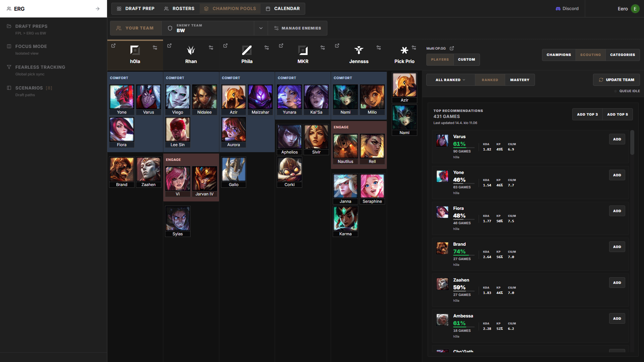
Task: Open Jennsss external link icon
Action: [x=337, y=46]
